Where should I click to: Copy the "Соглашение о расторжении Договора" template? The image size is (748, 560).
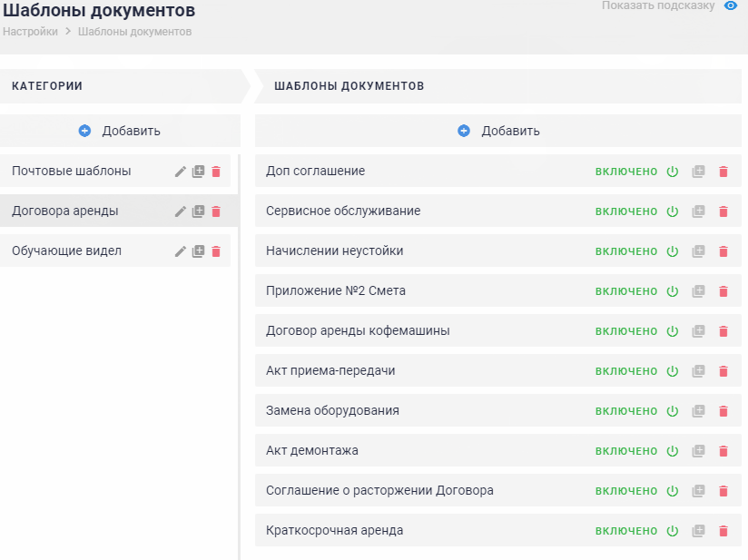coord(698,490)
